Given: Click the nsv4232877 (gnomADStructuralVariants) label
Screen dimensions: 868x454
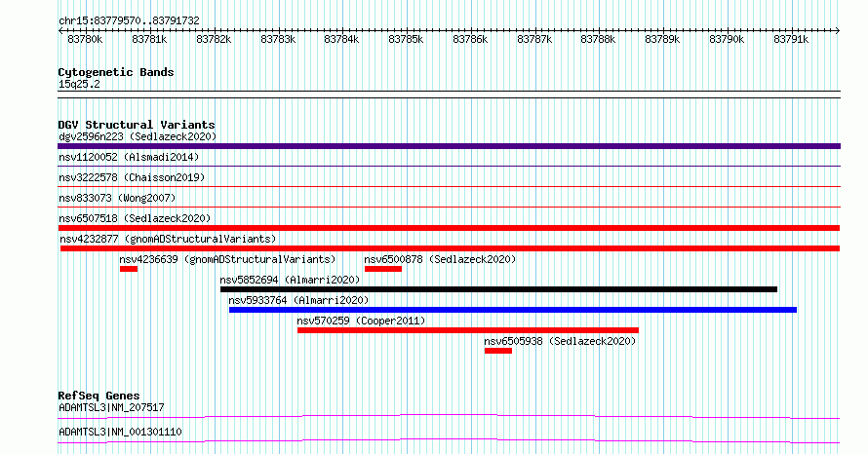Looking at the screenshot, I should [168, 239].
